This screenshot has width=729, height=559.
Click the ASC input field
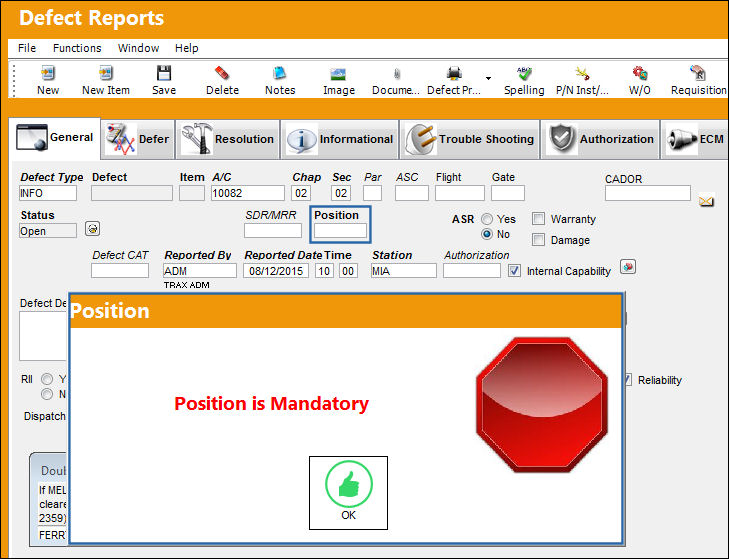pos(412,193)
